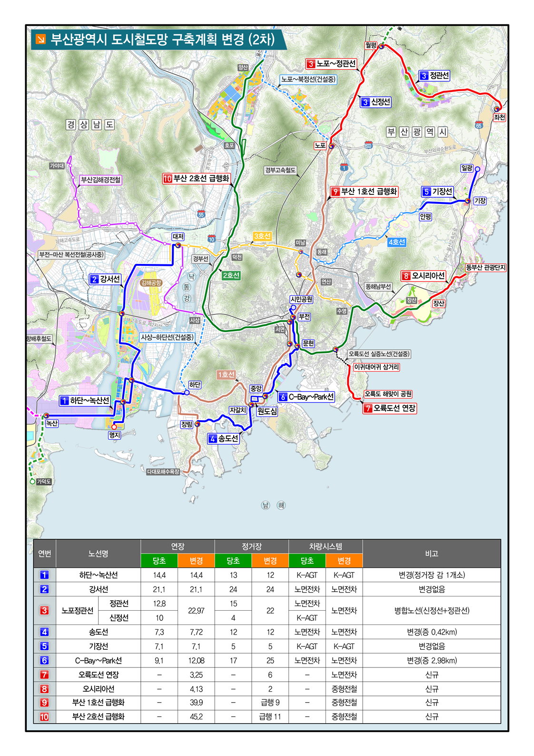
Task: Click the 장림 station label
Action: tap(187, 424)
